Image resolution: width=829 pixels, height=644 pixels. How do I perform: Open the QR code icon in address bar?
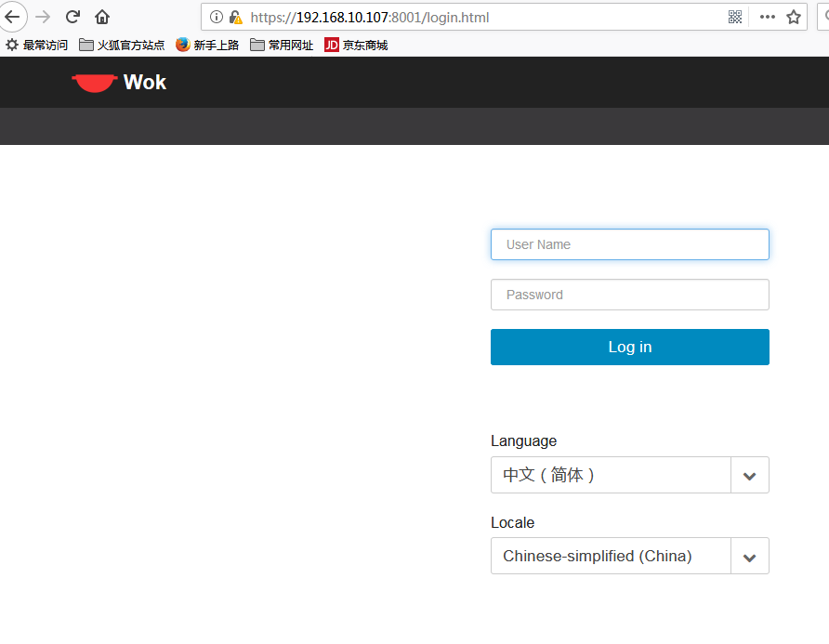pos(735,17)
